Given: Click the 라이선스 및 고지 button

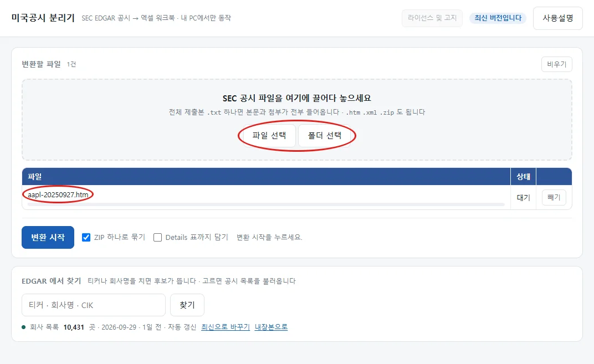Looking at the screenshot, I should [x=432, y=18].
